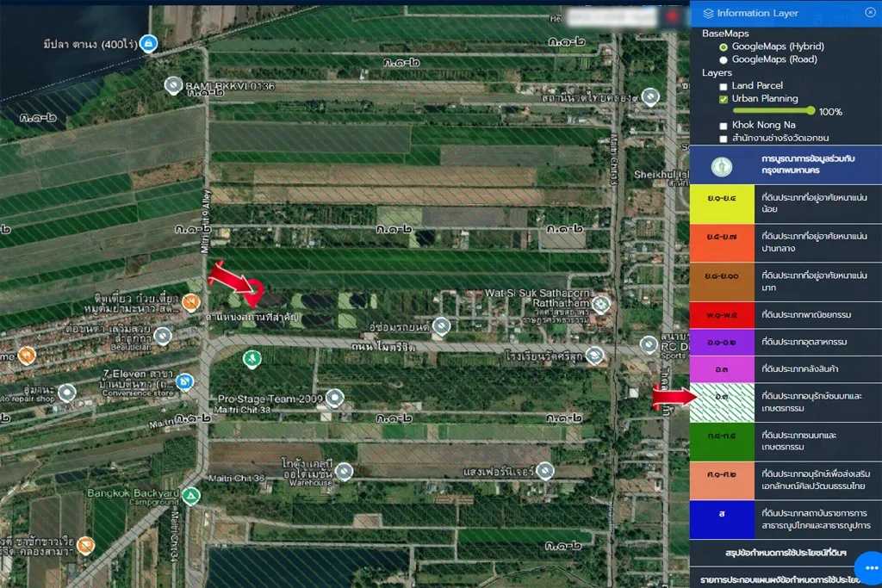This screenshot has height=588, width=882.
Task: Click the dark blue ส legend swatch
Action: pos(721,519)
